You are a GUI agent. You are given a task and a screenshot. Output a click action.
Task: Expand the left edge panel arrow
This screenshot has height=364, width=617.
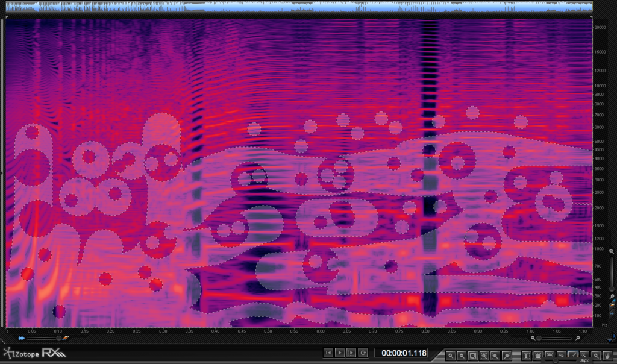(x=2, y=173)
